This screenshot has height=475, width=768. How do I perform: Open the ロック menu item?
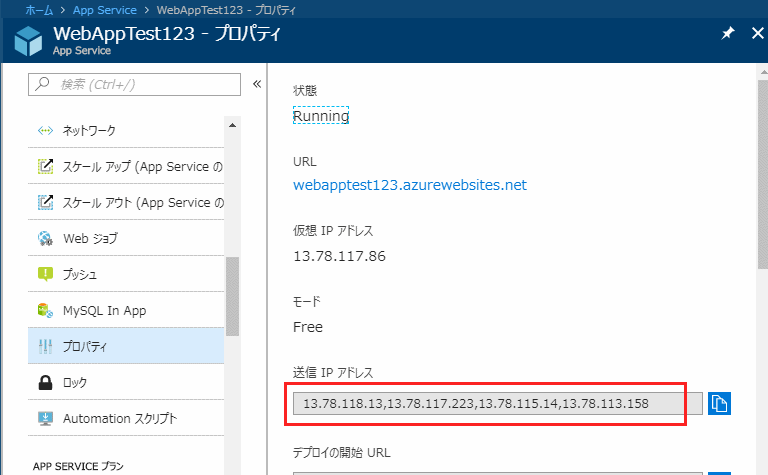click(126, 382)
